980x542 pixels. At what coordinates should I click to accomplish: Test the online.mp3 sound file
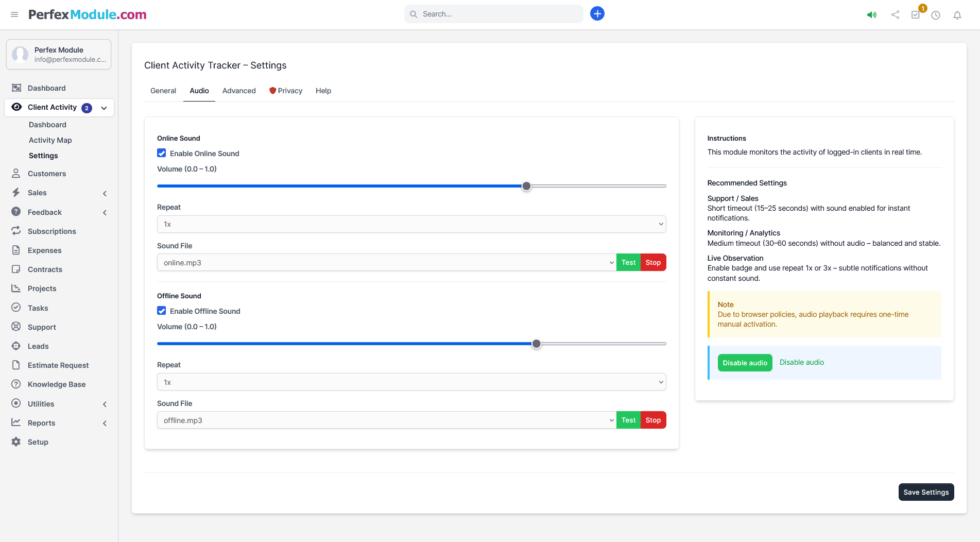(628, 262)
